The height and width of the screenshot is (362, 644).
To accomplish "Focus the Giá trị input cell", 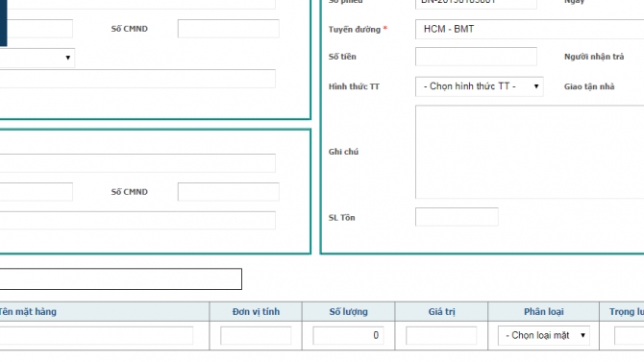I will point(441,335).
